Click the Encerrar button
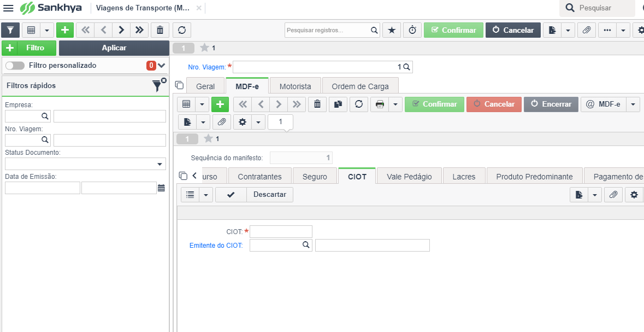The image size is (644, 332). pos(551,104)
